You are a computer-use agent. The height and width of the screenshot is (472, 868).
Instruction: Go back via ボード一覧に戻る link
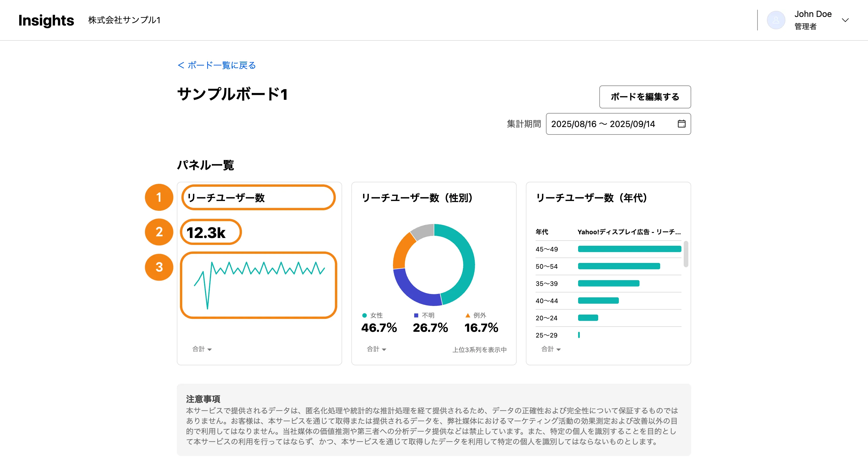pos(217,65)
